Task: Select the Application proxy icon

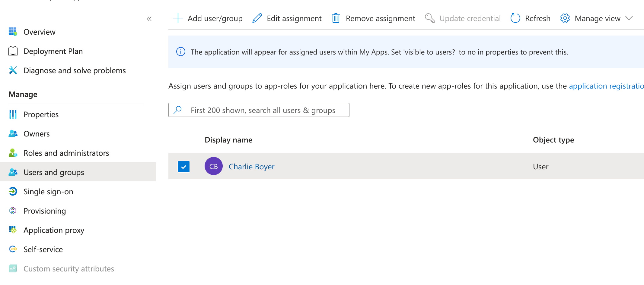Action: pyautogui.click(x=13, y=230)
